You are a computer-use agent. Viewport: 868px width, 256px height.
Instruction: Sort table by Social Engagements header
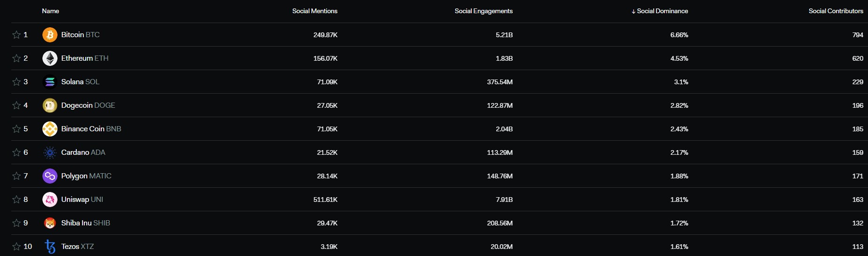coord(483,11)
